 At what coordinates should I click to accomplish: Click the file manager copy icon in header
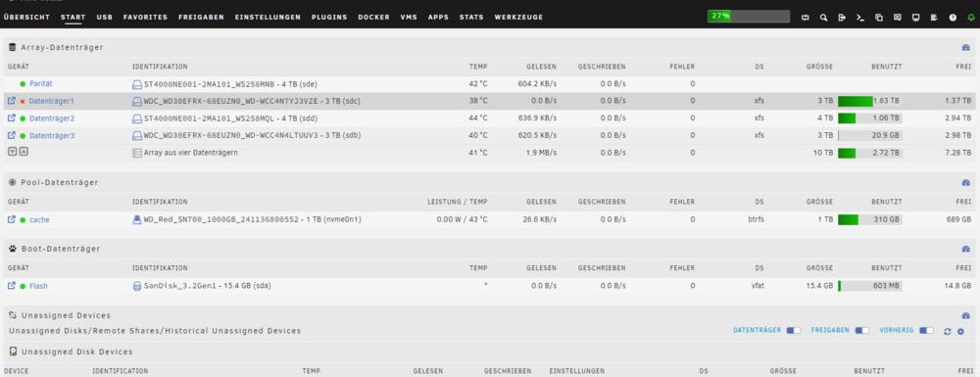click(x=879, y=18)
